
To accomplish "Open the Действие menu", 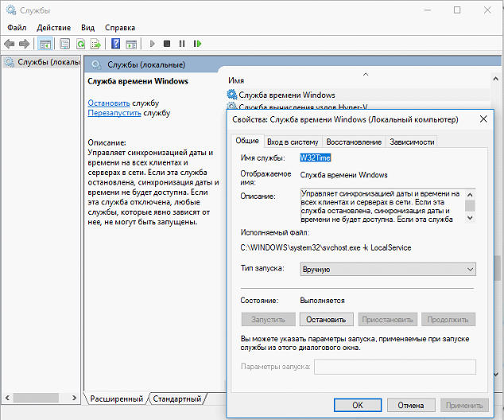I will click(x=53, y=28).
